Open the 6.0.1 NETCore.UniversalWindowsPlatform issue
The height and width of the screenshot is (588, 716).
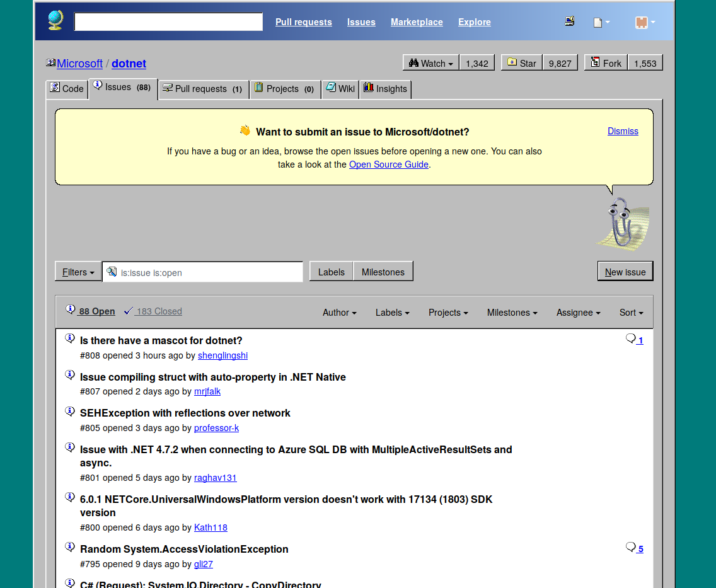coord(286,506)
